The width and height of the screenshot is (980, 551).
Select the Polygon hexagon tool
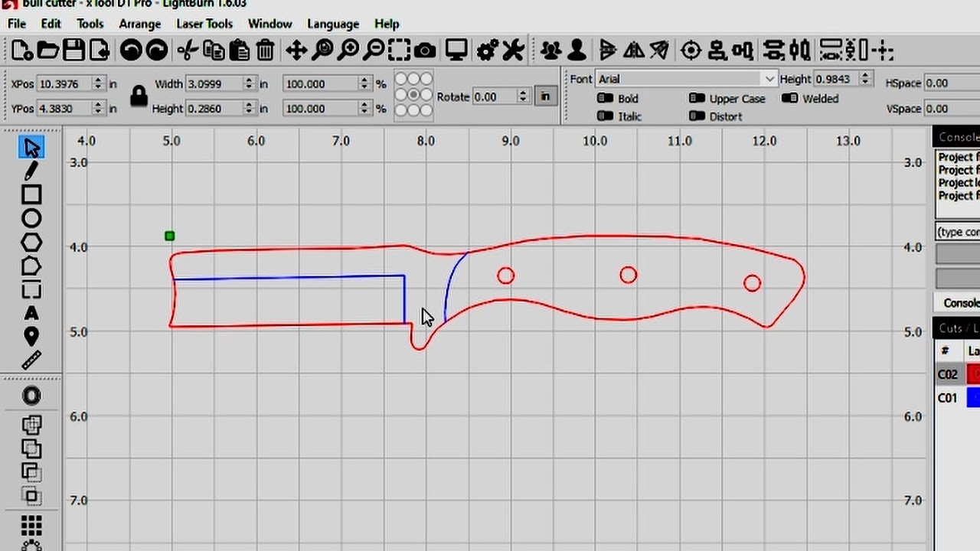(x=31, y=242)
